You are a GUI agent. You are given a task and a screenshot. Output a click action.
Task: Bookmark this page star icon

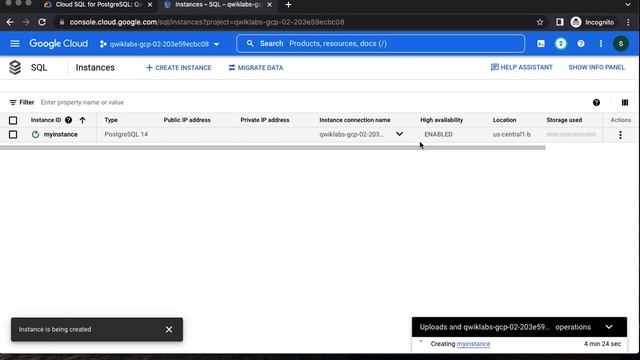540,22
